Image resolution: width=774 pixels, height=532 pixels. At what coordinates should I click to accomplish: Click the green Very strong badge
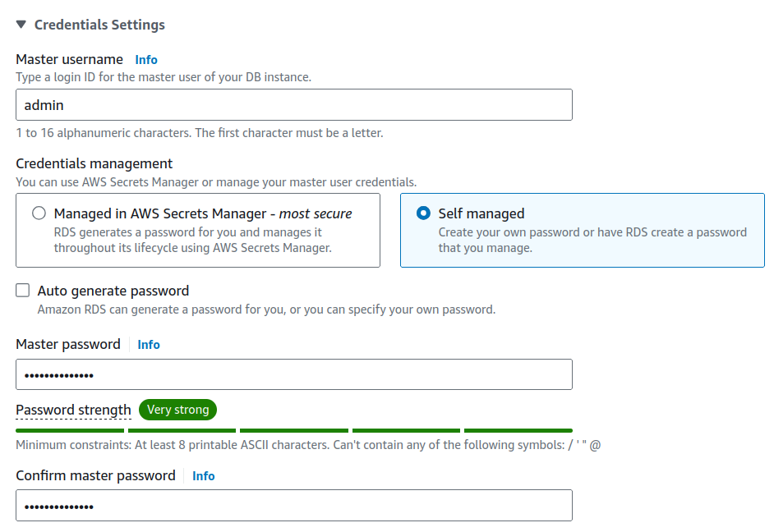tap(177, 410)
